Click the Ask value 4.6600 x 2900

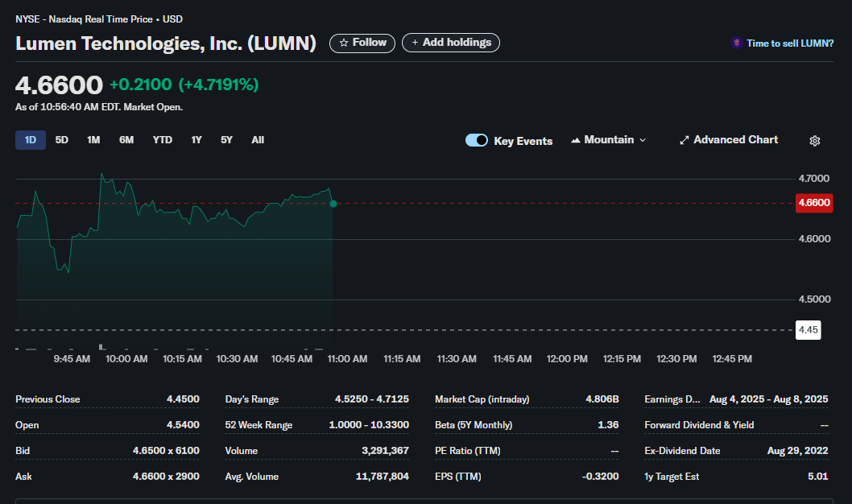pyautogui.click(x=166, y=477)
